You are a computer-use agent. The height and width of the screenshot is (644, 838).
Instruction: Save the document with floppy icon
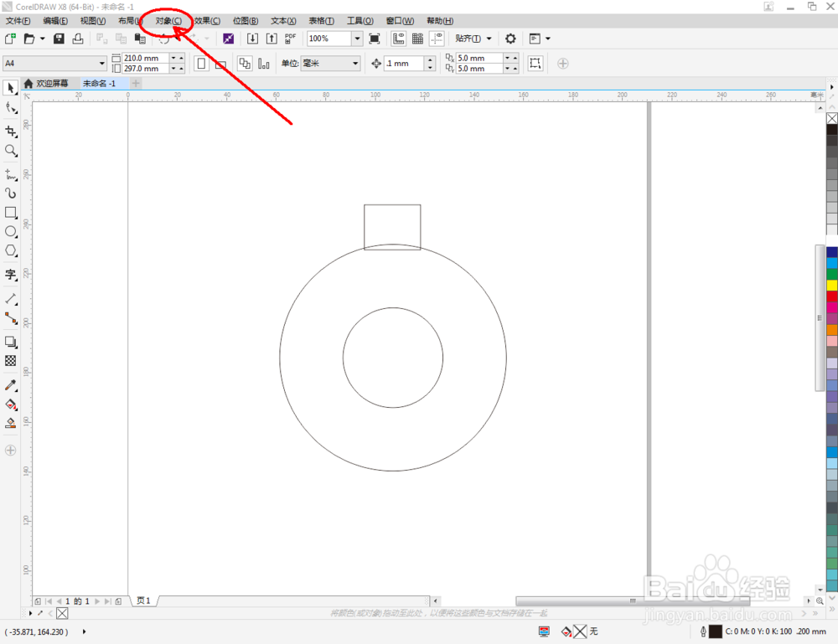[x=59, y=39]
